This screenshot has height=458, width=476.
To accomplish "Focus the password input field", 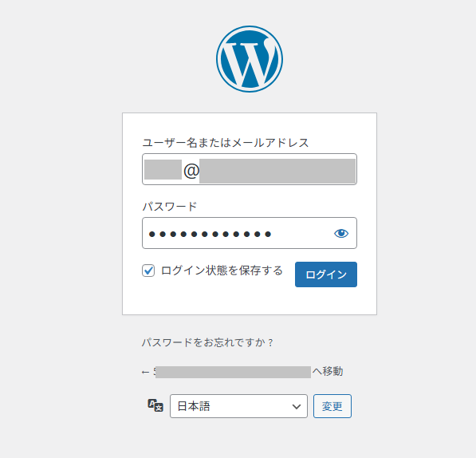I will [x=250, y=233].
